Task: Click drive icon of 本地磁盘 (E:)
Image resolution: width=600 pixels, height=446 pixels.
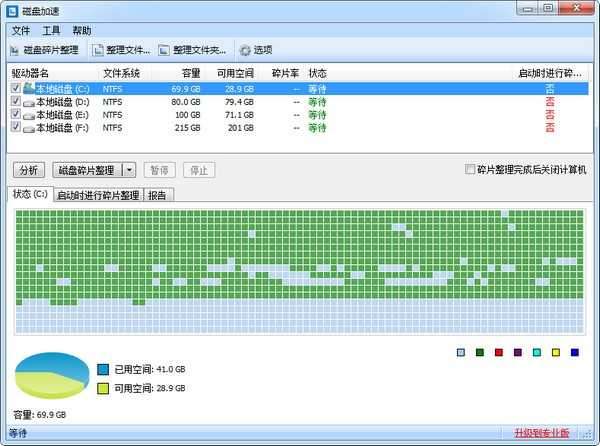Action: pyautogui.click(x=29, y=116)
